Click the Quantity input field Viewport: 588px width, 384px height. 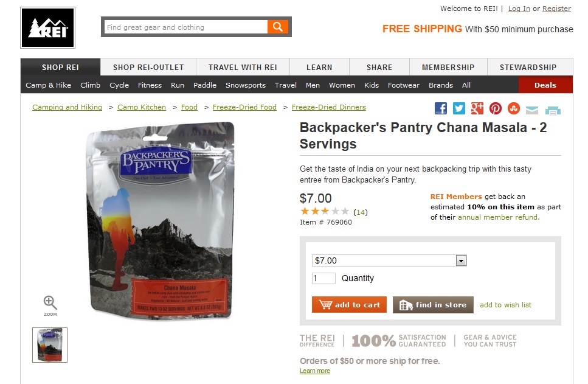(323, 278)
